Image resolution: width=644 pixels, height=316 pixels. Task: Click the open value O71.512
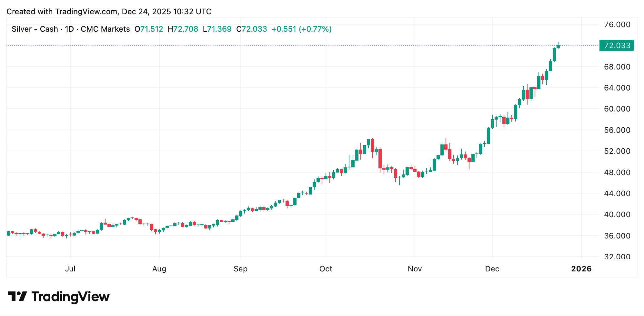coord(149,29)
